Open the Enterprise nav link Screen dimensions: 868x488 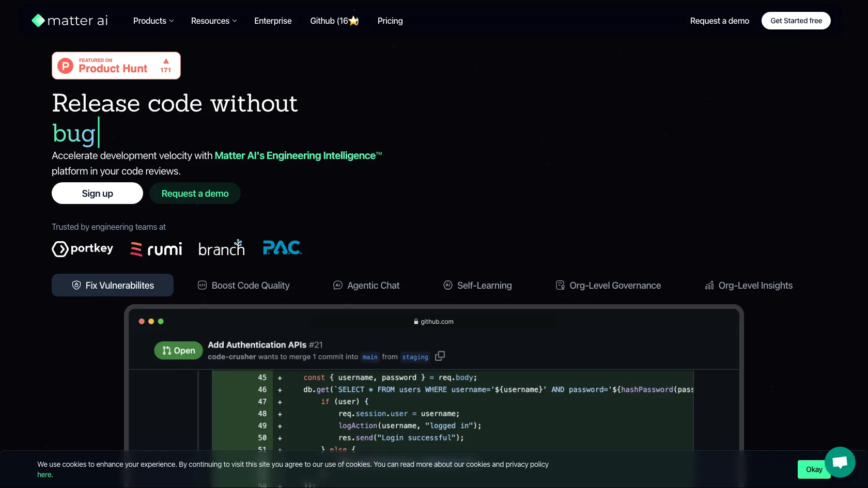tap(273, 21)
